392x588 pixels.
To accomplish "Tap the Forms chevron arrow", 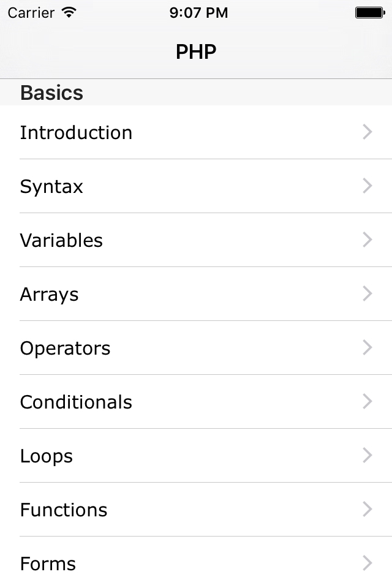I will (367, 563).
